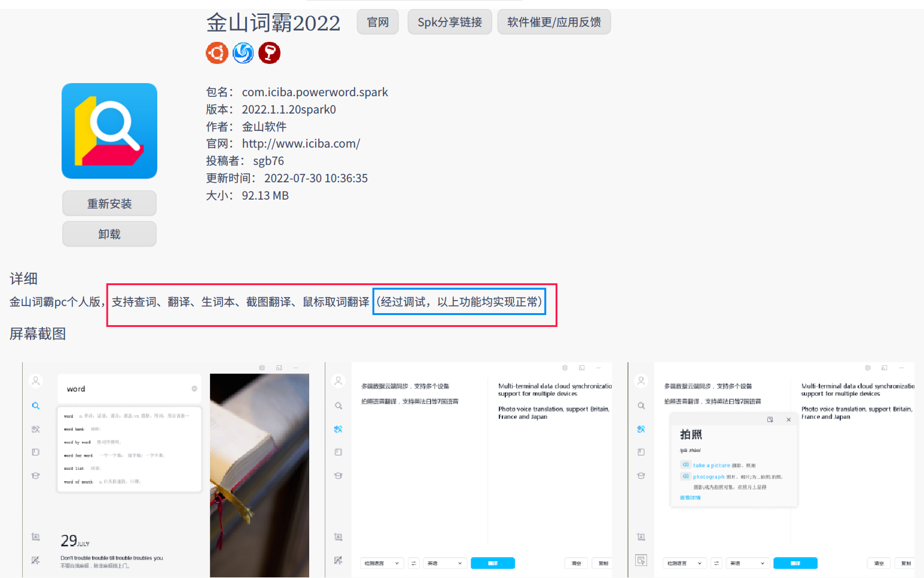
Task: Click the swap languages arrows icon
Action: coord(413,562)
